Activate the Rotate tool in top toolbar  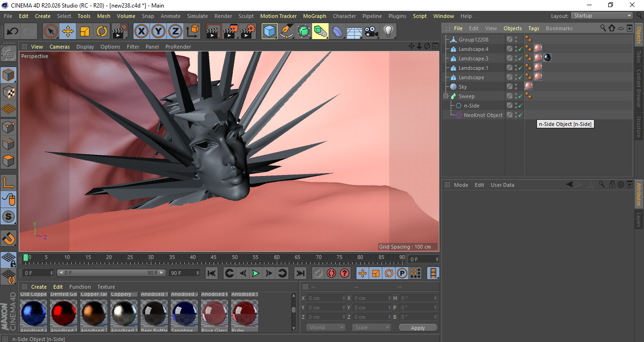tap(102, 32)
